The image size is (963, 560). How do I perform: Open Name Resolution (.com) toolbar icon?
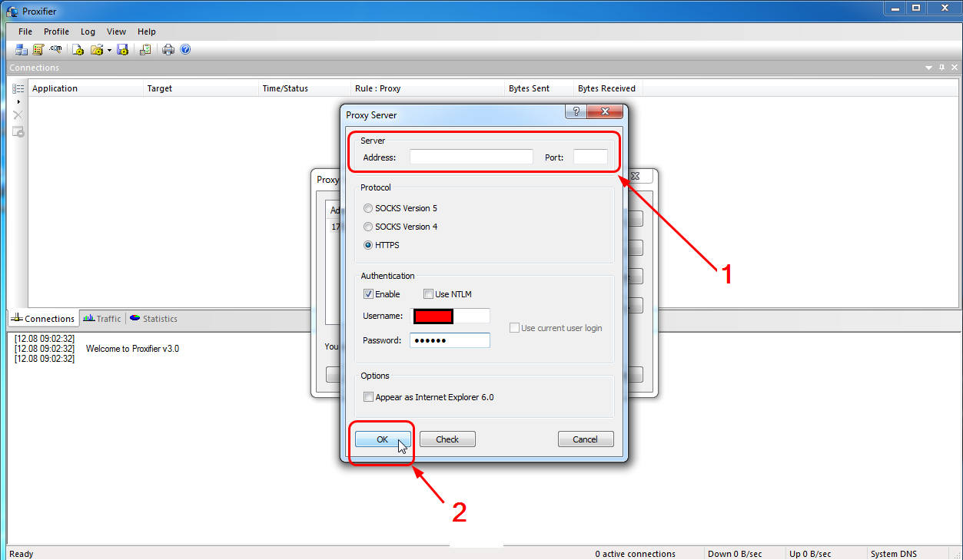coord(55,49)
